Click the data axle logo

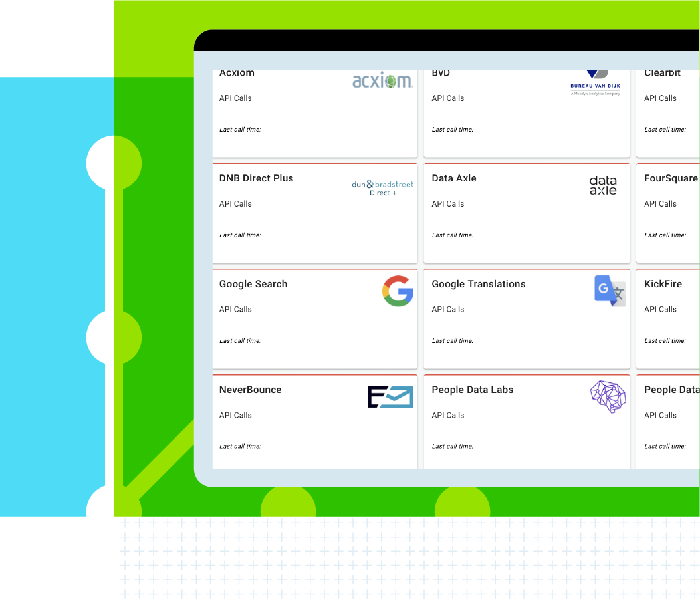[x=603, y=185]
